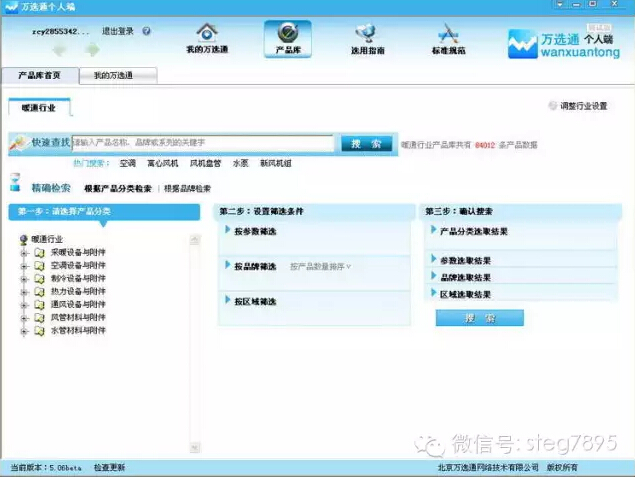Image resolution: width=635 pixels, height=477 pixels.
Task: Expand the 按区域筛选 section
Action: point(228,300)
